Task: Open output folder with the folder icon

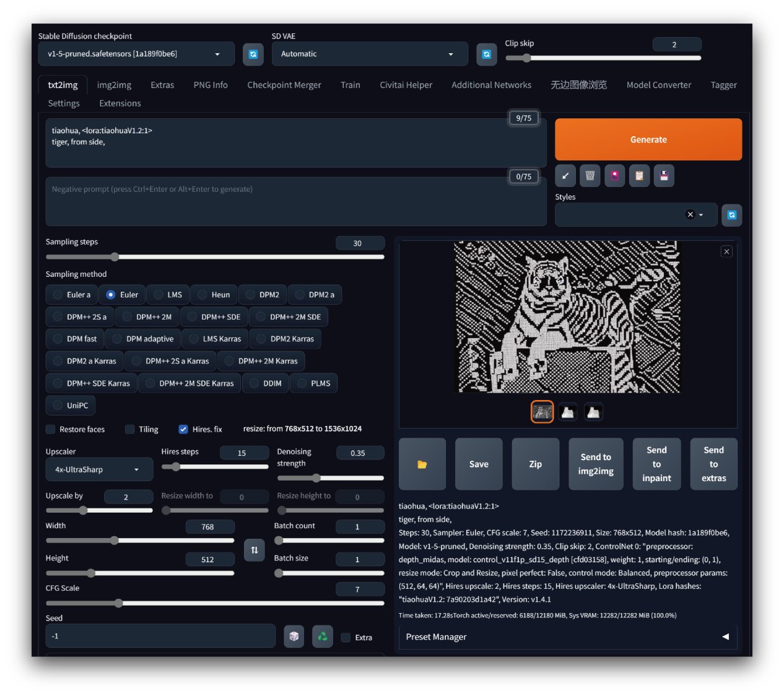Action: (x=422, y=464)
